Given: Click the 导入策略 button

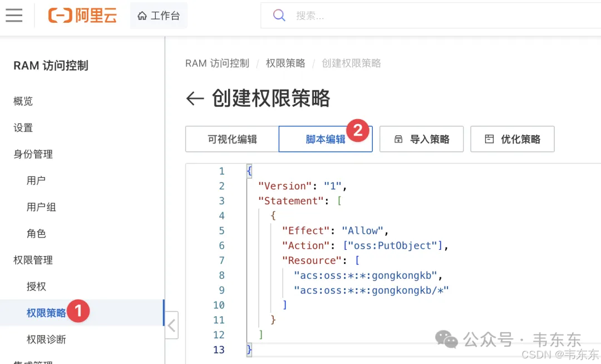Looking at the screenshot, I should 422,139.
